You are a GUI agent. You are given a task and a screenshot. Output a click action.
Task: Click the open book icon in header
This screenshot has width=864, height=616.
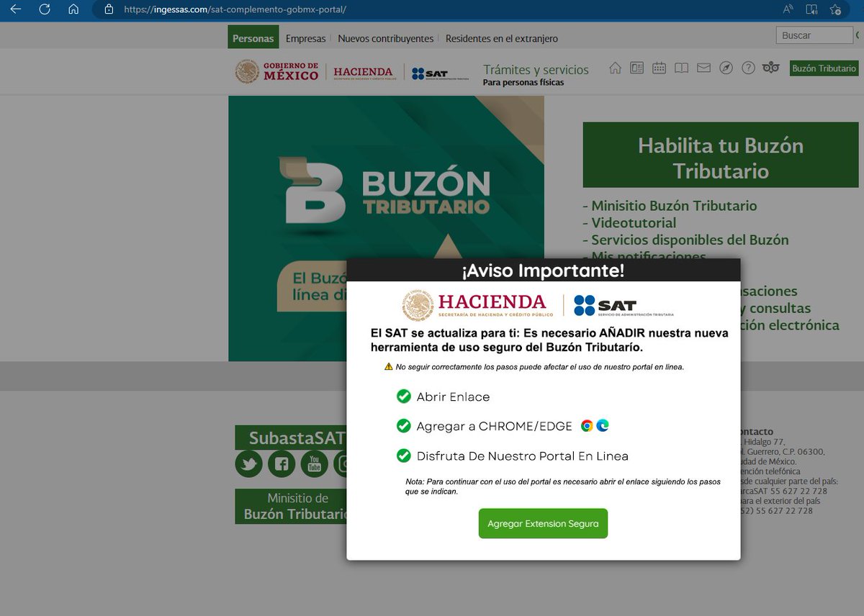(681, 68)
